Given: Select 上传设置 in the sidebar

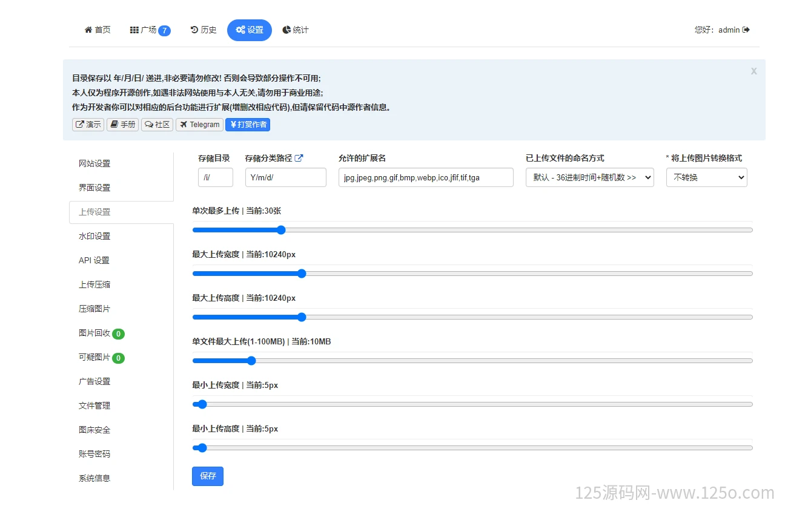Looking at the screenshot, I should coord(121,212).
